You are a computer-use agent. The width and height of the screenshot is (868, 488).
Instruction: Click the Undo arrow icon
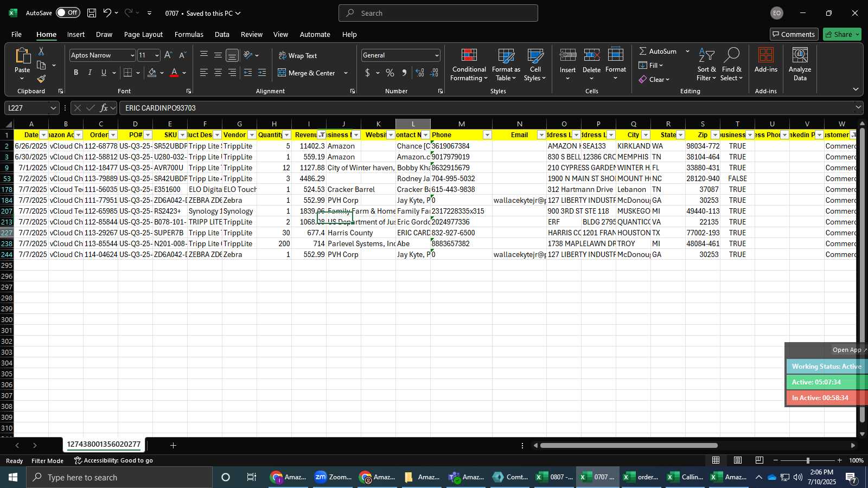click(x=107, y=13)
